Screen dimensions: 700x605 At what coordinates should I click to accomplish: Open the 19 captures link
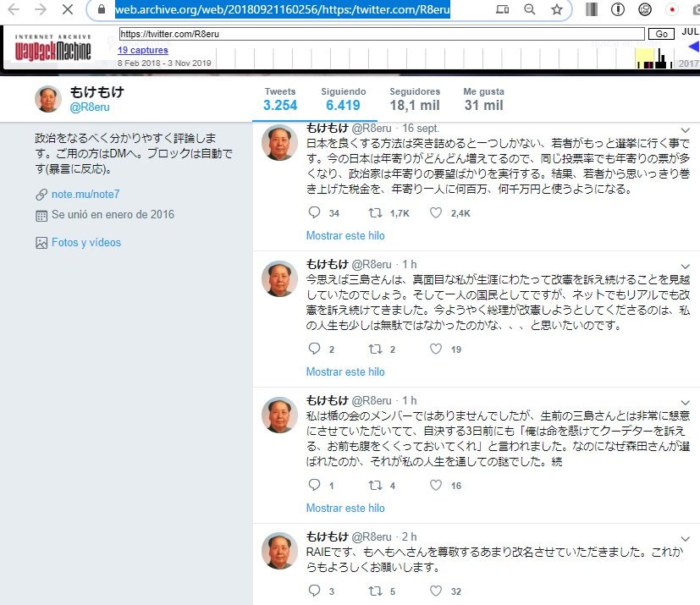143,50
